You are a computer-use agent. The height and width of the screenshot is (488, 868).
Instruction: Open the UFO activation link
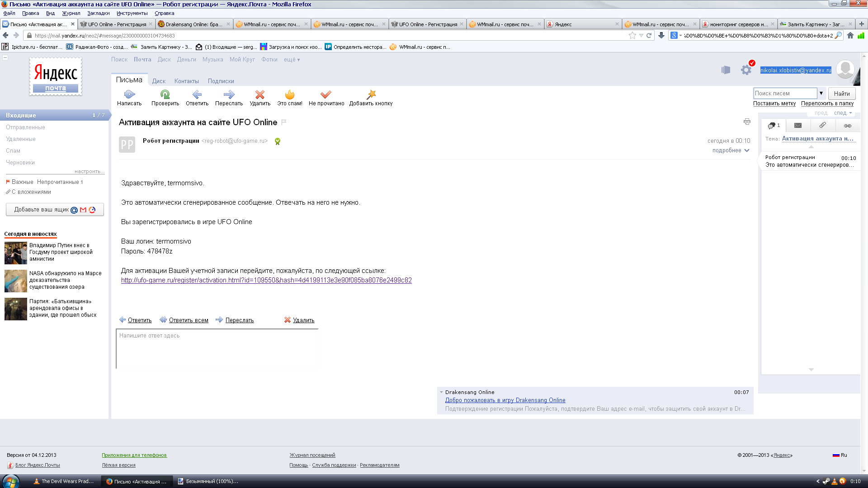pyautogui.click(x=266, y=280)
